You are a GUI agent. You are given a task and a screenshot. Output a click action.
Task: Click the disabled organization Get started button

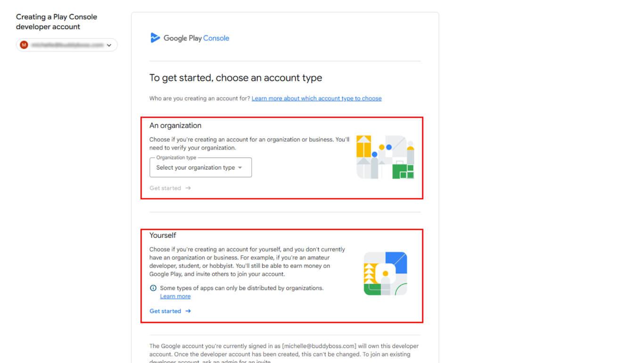165,188
